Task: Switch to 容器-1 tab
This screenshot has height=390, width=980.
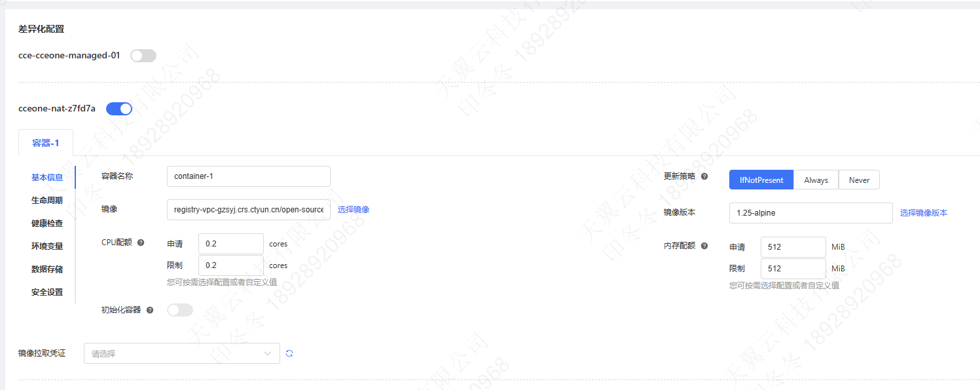Action: pyautogui.click(x=46, y=142)
